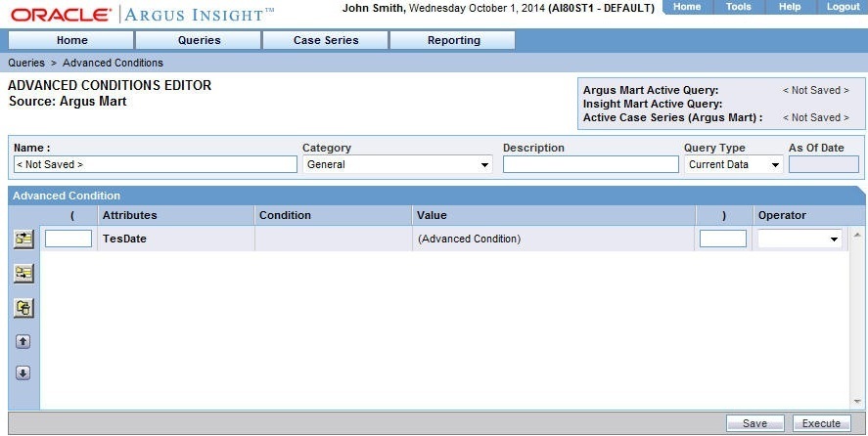Click the scroll up arrow of conditions list
The image size is (868, 436).
tap(857, 236)
